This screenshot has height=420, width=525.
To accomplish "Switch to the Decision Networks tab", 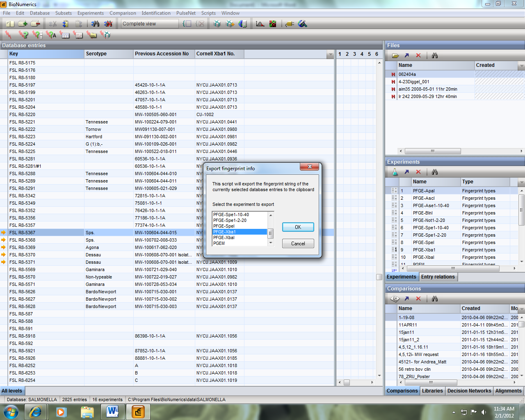I will [x=469, y=391].
